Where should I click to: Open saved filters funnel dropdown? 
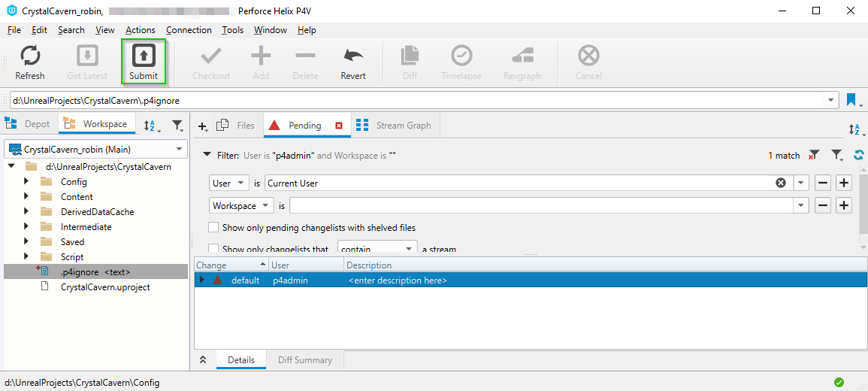837,156
